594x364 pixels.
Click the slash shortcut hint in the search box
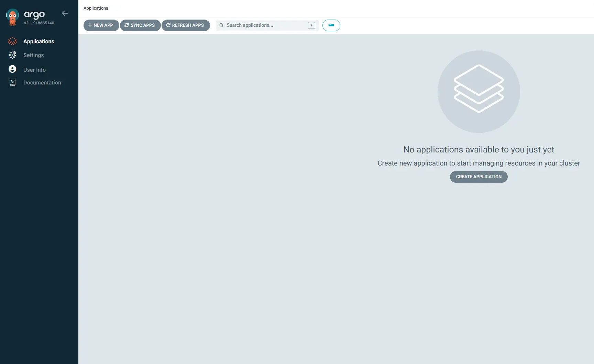pyautogui.click(x=311, y=25)
